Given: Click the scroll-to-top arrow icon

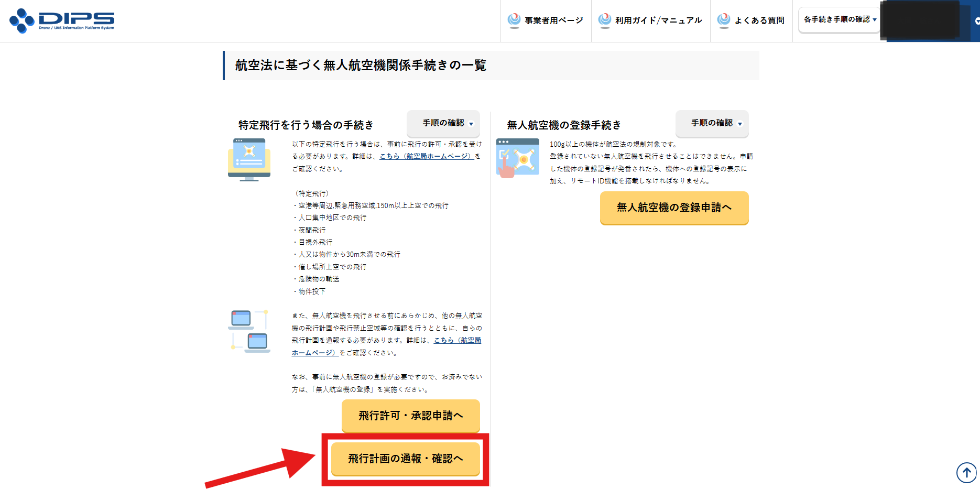Looking at the screenshot, I should click(966, 472).
